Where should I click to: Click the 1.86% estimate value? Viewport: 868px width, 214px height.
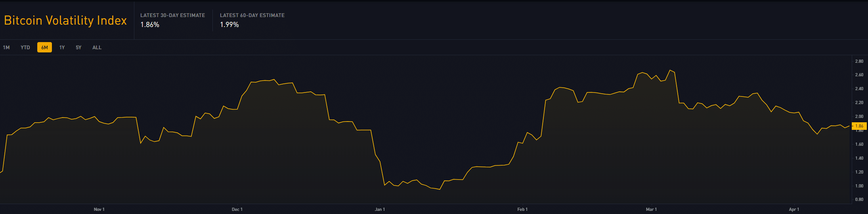150,25
